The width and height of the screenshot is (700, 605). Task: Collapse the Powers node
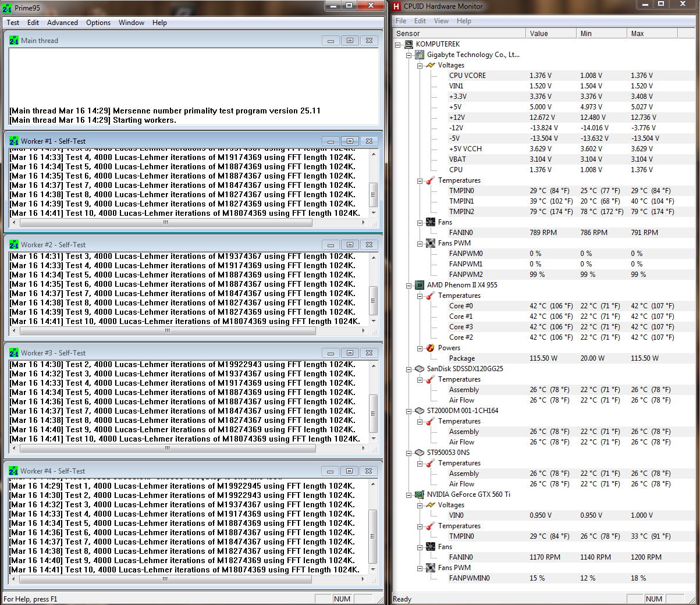[x=420, y=348]
